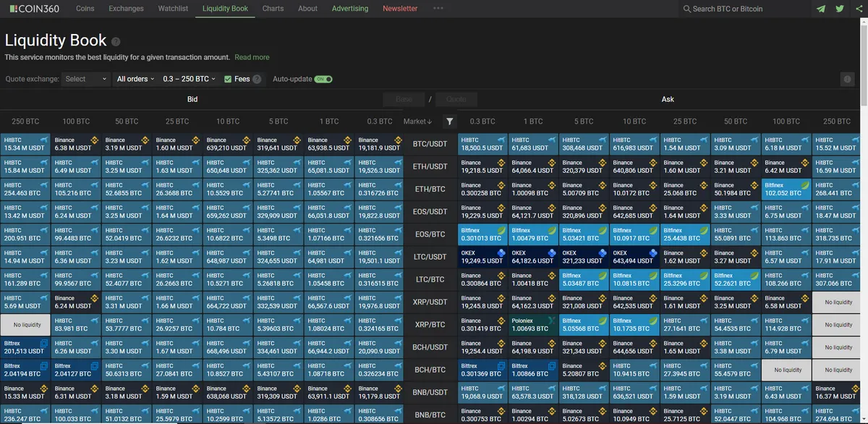The image size is (868, 424).
Task: Click the search magnifier icon
Action: (687, 9)
